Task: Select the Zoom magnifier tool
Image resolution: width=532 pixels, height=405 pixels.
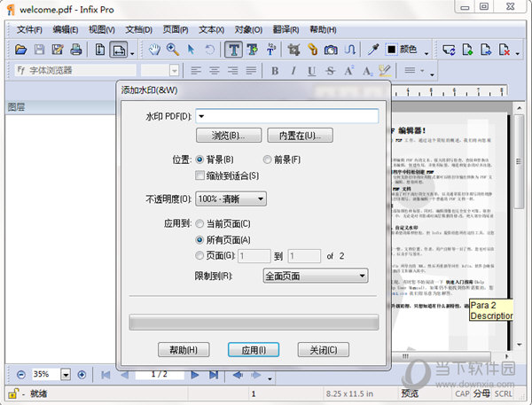Action: coord(173,50)
